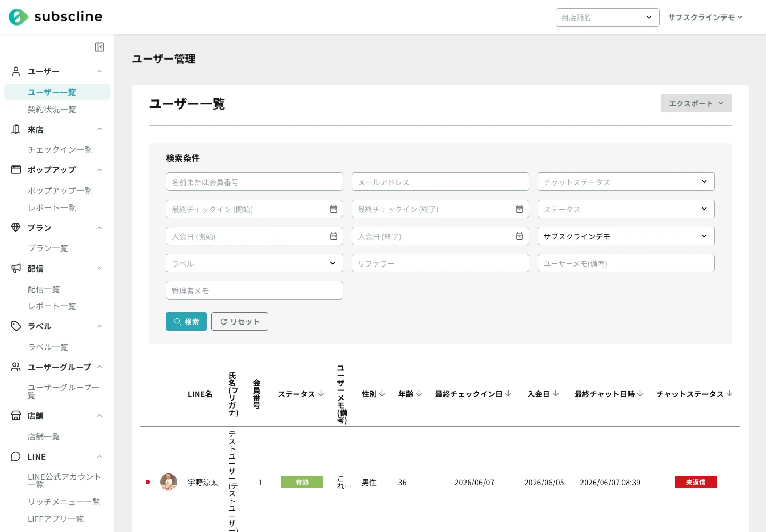The width and height of the screenshot is (766, 532).
Task: Click the ポップアップ window icon in sidebar
Action: coord(16,170)
